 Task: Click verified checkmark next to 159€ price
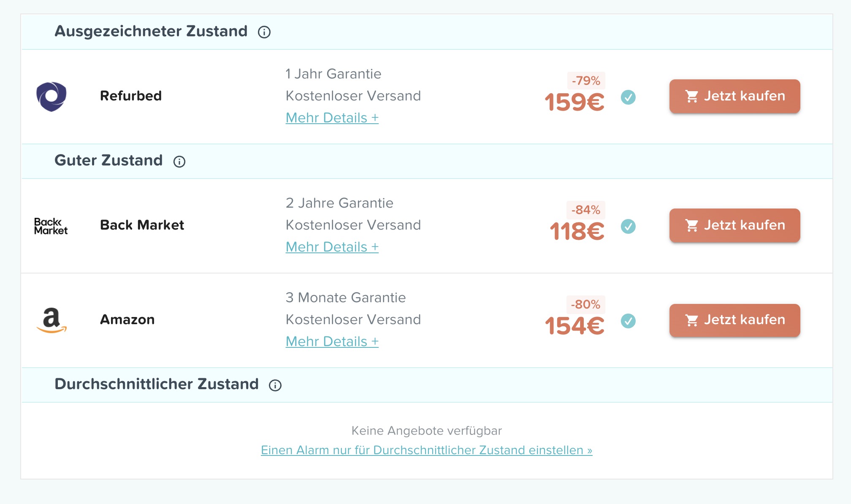tap(628, 98)
